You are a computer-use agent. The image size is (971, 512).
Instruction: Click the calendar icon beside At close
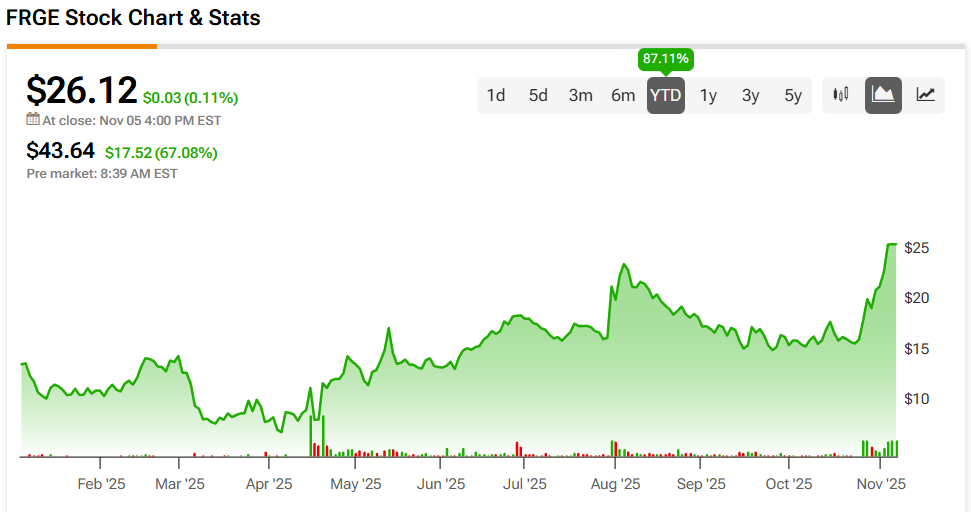[x=33, y=120]
